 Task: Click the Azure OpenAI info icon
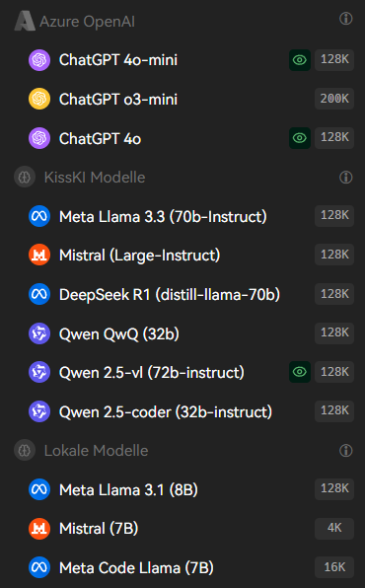click(x=345, y=18)
